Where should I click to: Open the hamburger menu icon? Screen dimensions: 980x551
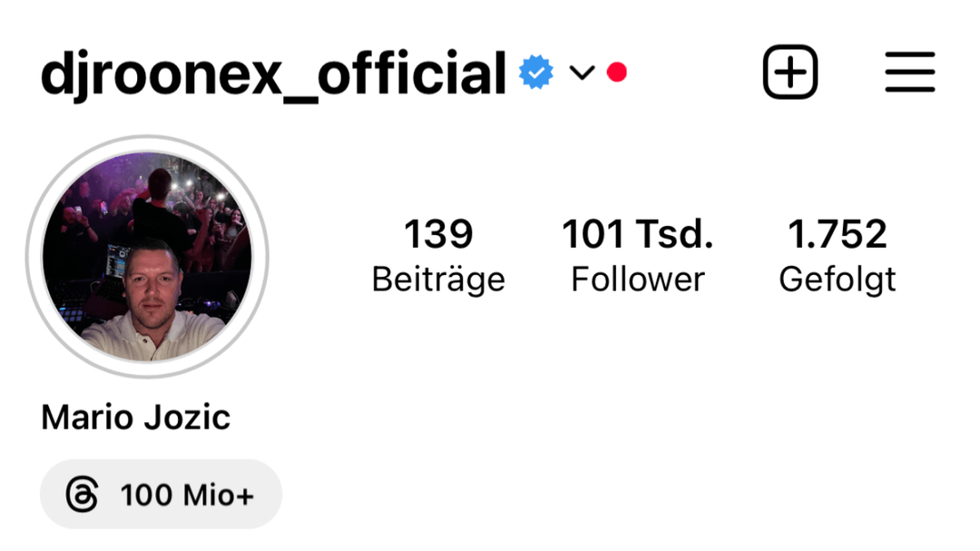click(x=910, y=72)
